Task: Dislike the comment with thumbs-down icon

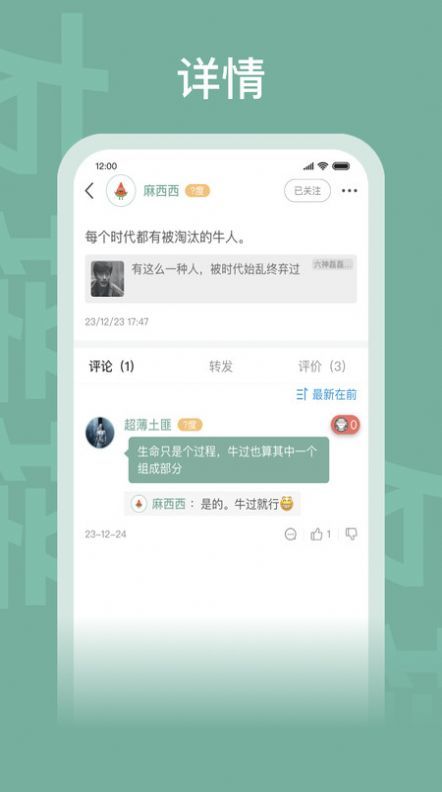Action: coord(351,533)
